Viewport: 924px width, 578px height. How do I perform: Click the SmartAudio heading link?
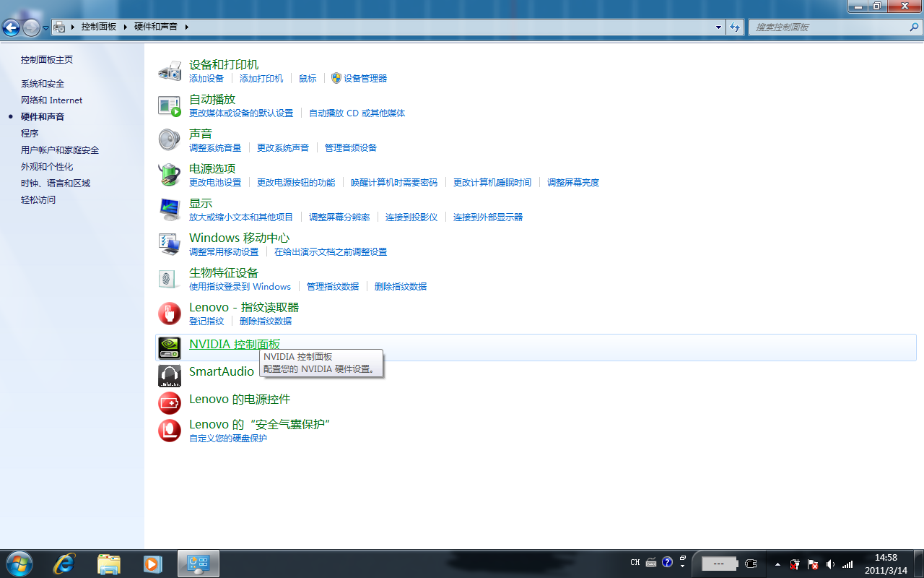[x=222, y=371]
